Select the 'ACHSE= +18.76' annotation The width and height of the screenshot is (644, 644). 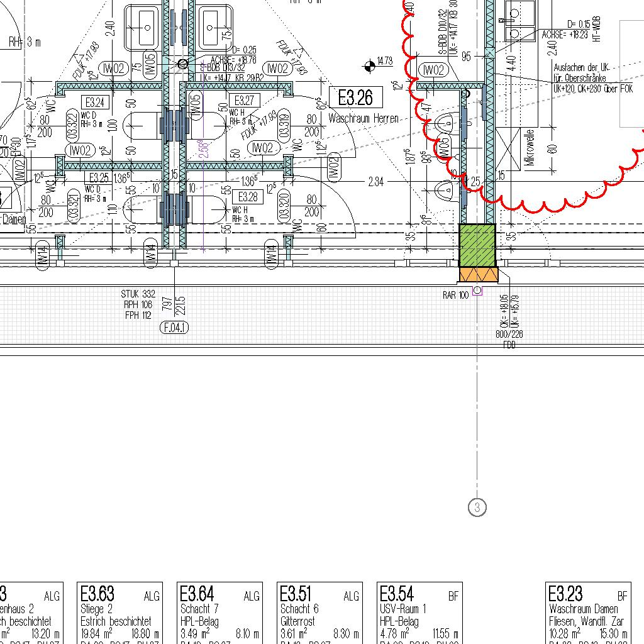[233, 60]
